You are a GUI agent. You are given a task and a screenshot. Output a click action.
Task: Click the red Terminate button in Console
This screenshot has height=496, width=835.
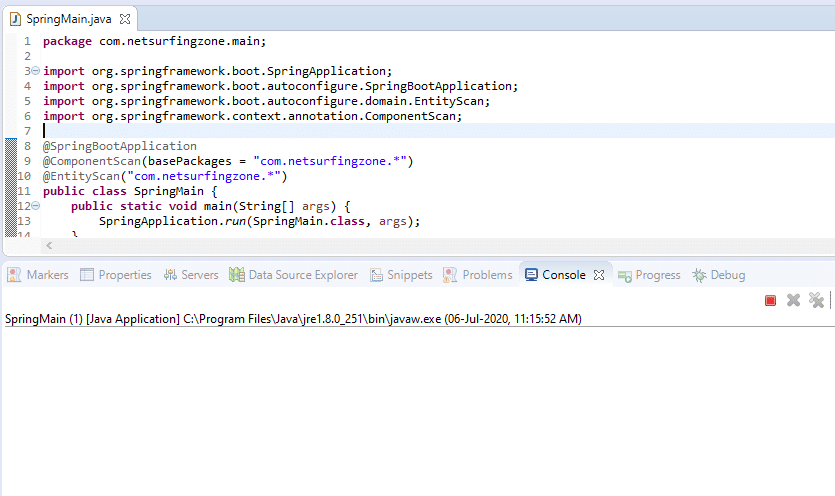click(x=770, y=300)
